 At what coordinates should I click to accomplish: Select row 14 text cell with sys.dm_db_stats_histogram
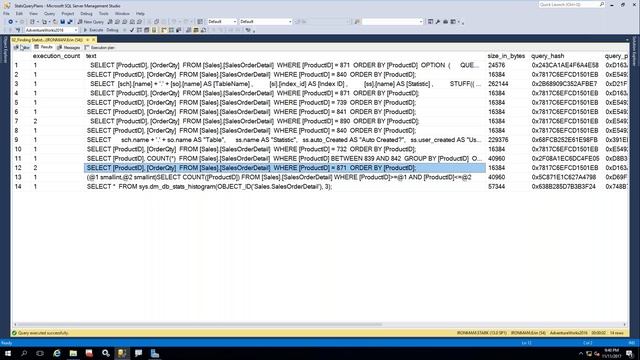click(x=284, y=187)
